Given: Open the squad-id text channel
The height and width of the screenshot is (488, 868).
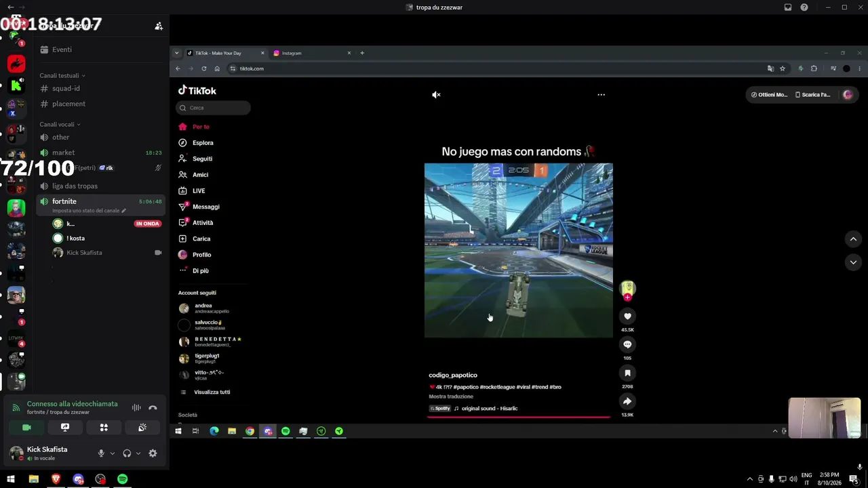Looking at the screenshot, I should 102,89.
